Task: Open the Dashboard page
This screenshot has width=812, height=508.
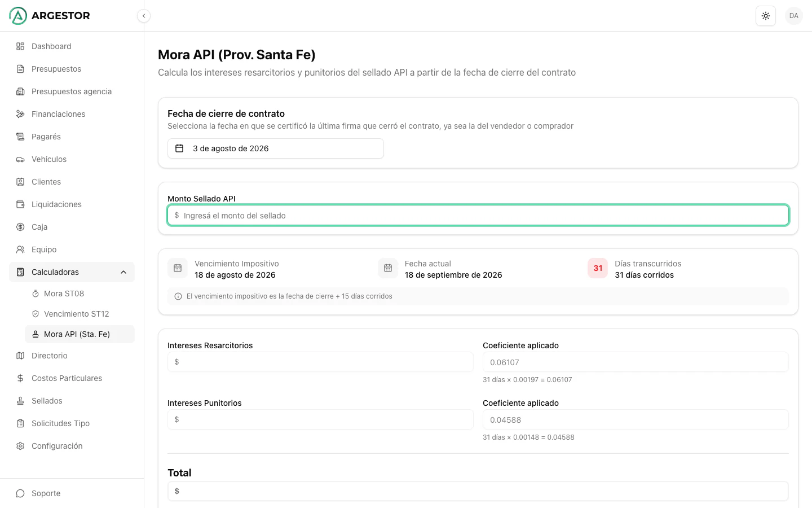Action: tap(72, 46)
